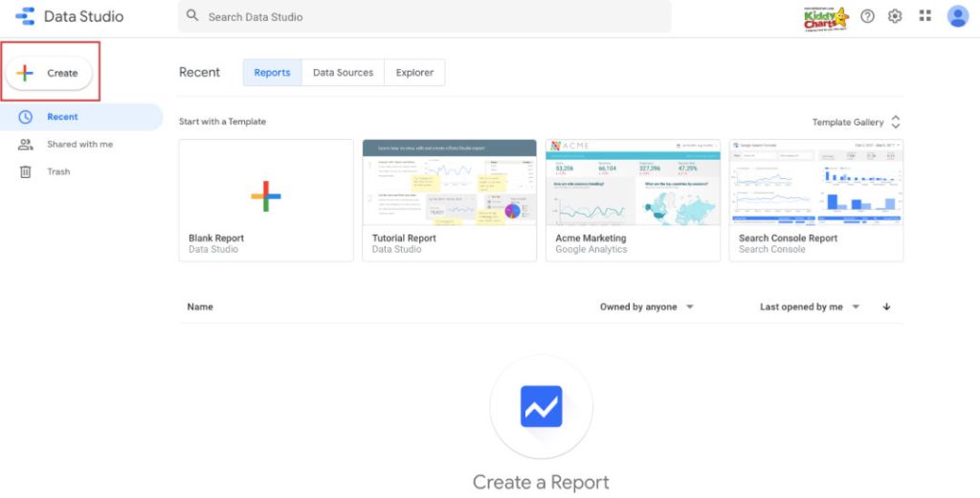Open the Search Console Report thumbnail

pyautogui.click(x=816, y=182)
